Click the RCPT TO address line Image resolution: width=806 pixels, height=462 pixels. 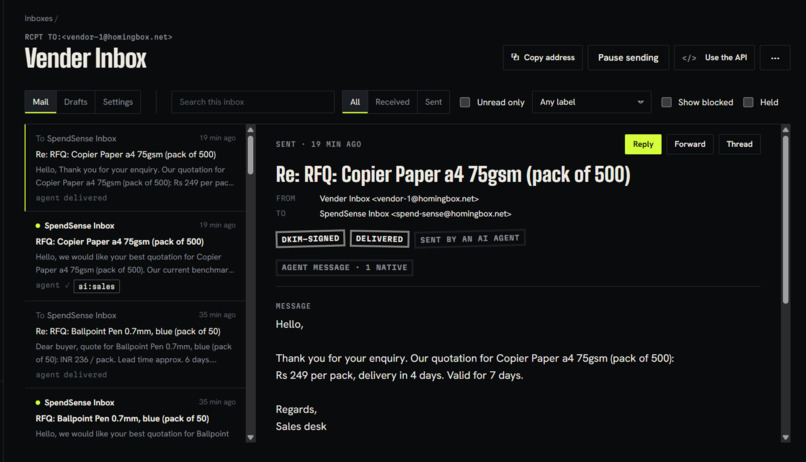tap(98, 37)
